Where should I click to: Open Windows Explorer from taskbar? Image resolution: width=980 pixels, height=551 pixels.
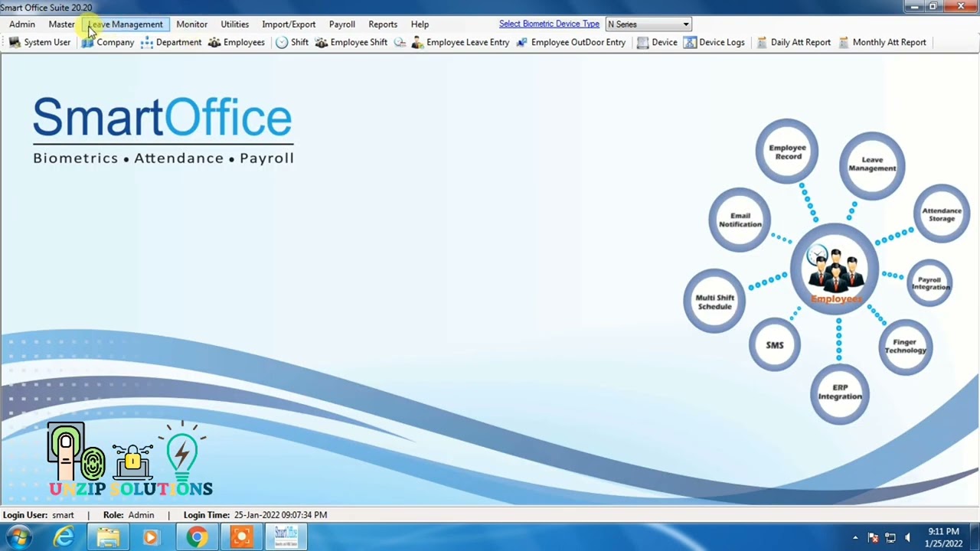[x=108, y=537]
